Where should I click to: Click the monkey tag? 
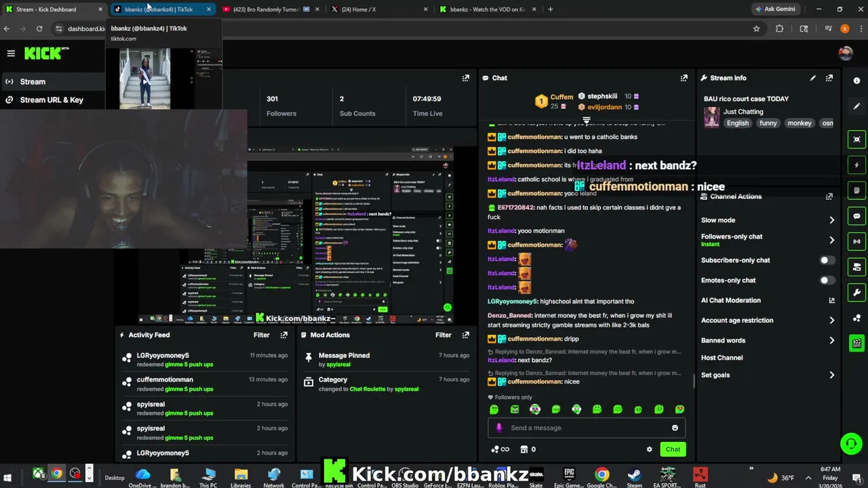pyautogui.click(x=799, y=123)
